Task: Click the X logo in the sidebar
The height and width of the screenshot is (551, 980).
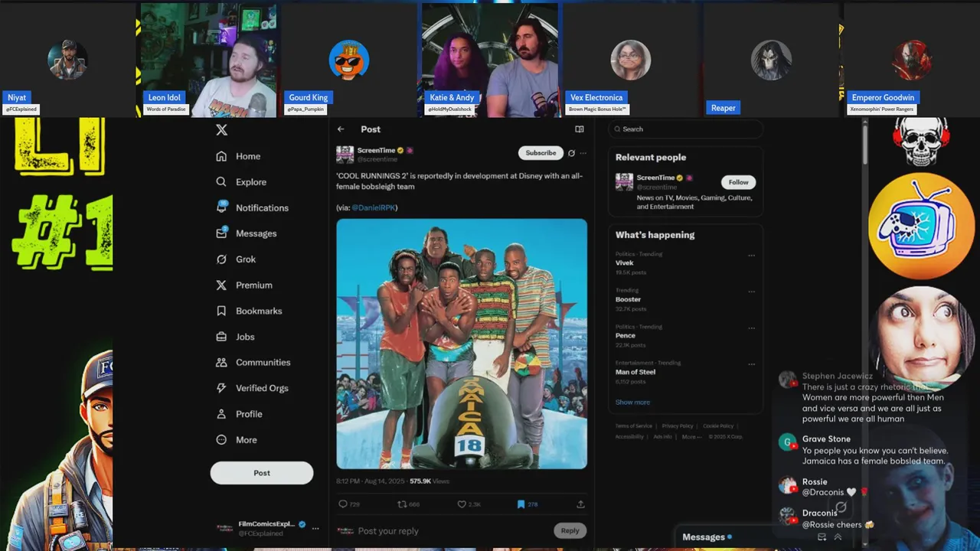Action: 221,130
